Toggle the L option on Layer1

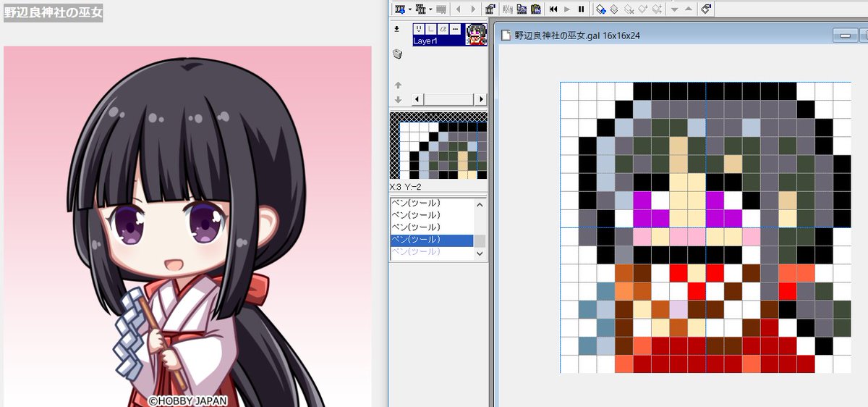(x=430, y=29)
